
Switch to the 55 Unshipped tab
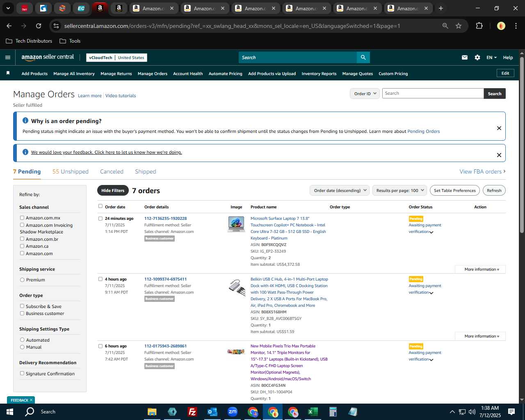[x=71, y=171]
